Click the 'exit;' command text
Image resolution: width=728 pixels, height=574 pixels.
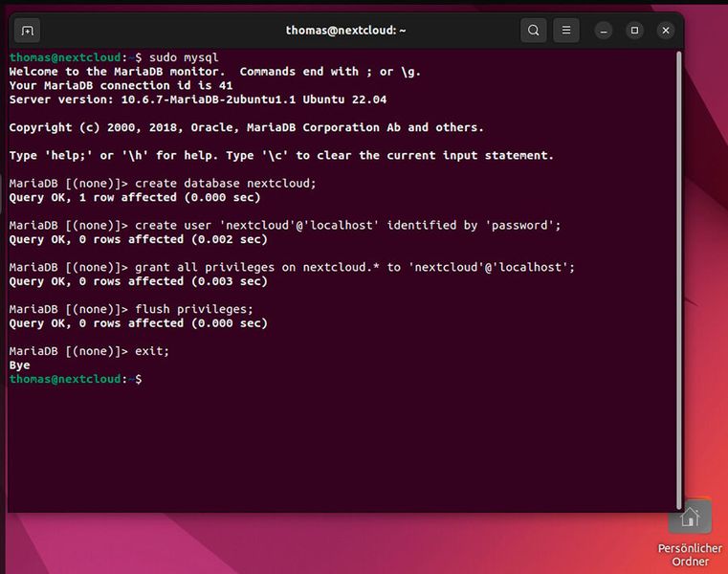click(152, 351)
